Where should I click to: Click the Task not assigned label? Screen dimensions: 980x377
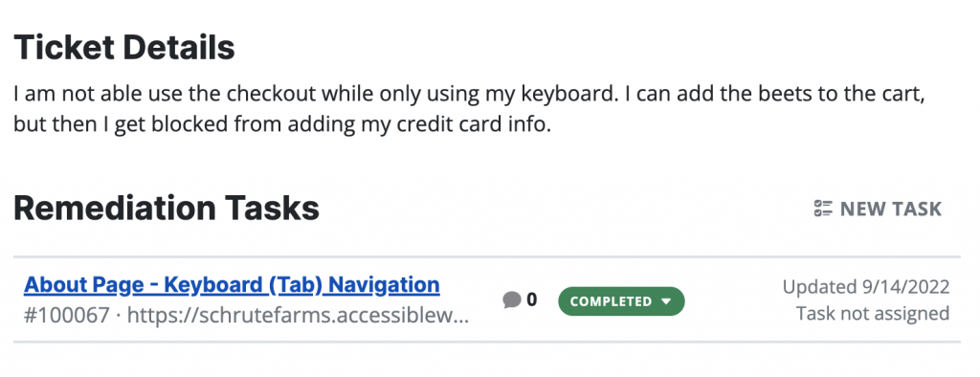(873, 313)
